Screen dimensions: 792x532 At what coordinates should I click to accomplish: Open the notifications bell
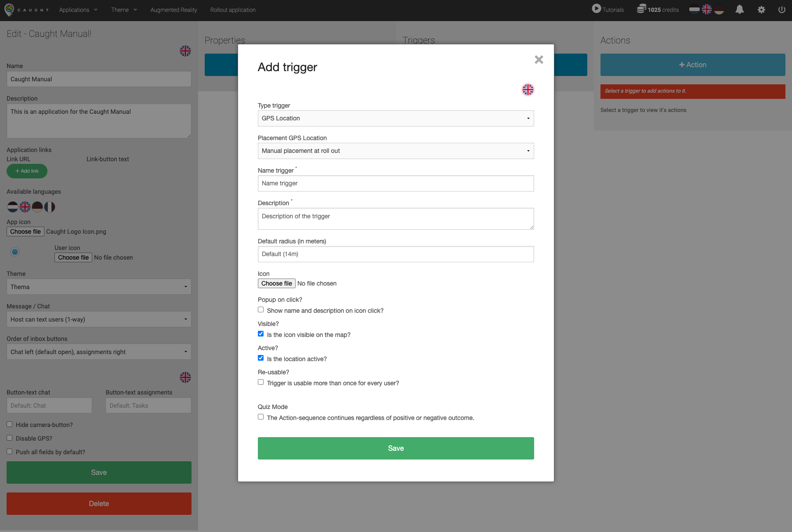point(740,10)
